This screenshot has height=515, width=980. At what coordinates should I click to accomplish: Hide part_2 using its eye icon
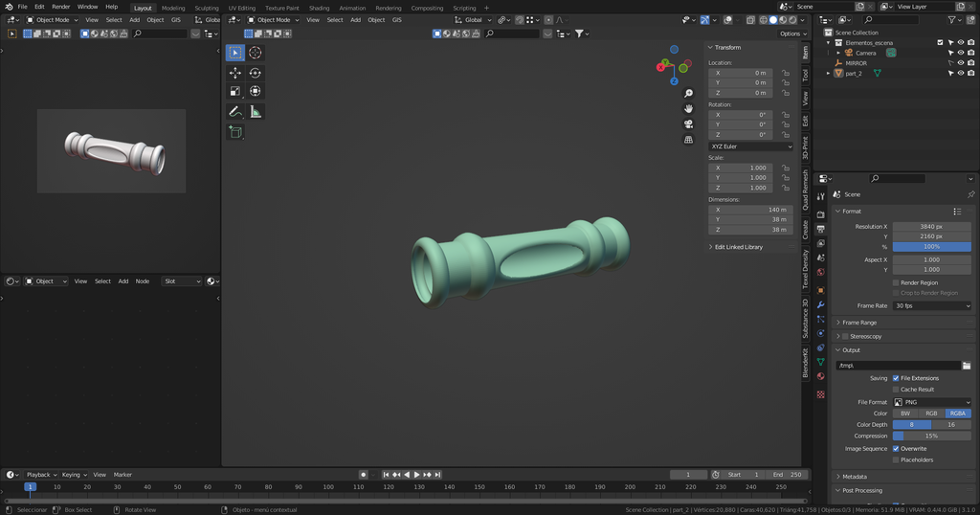tap(961, 73)
